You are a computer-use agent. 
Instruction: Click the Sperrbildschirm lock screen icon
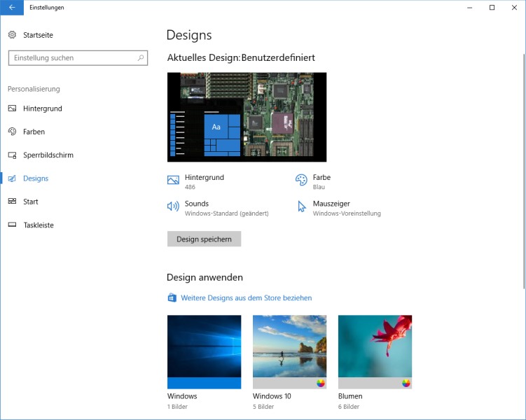(12, 155)
